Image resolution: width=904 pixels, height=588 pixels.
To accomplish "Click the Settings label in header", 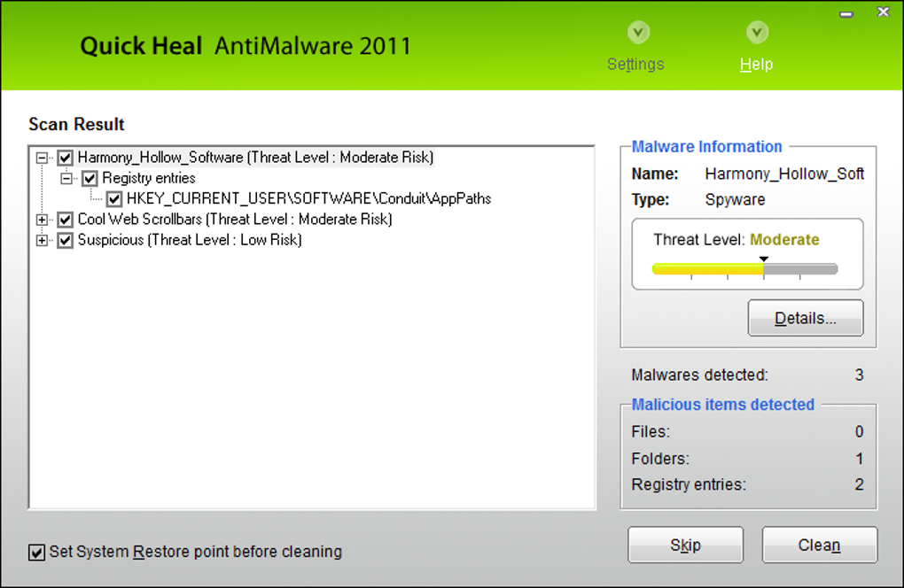I will click(x=635, y=64).
